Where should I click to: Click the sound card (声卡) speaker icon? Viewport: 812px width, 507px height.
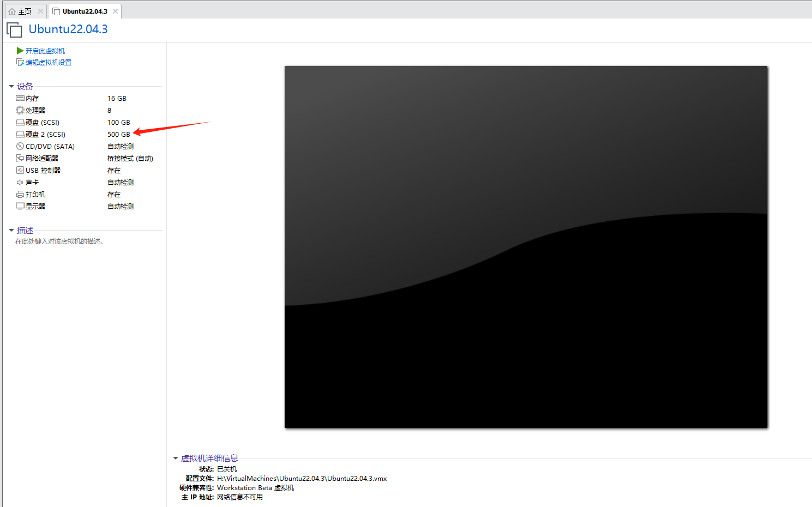[x=20, y=183]
